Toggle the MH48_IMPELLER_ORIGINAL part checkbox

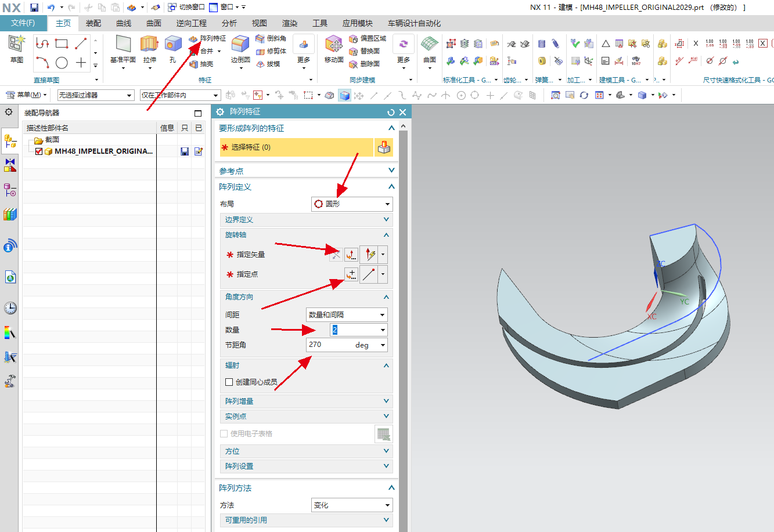(39, 151)
